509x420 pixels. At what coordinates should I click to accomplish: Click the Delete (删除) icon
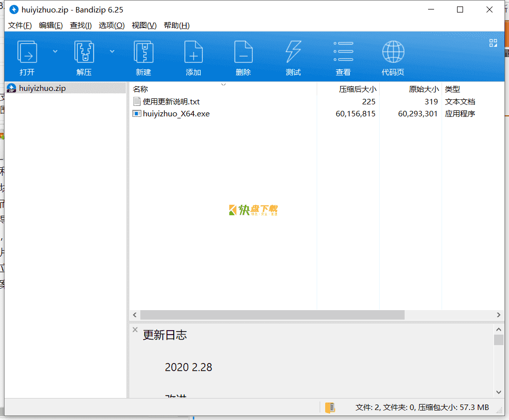[x=243, y=52]
